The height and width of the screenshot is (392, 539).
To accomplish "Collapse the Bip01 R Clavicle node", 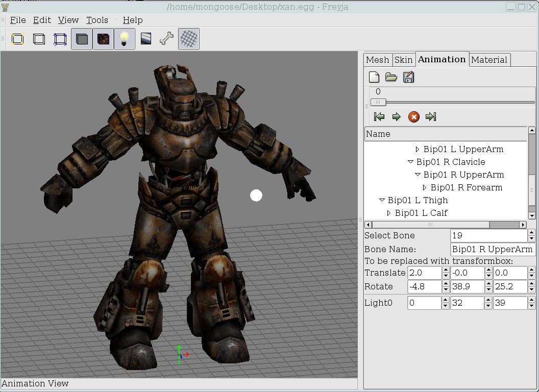I will coord(410,162).
